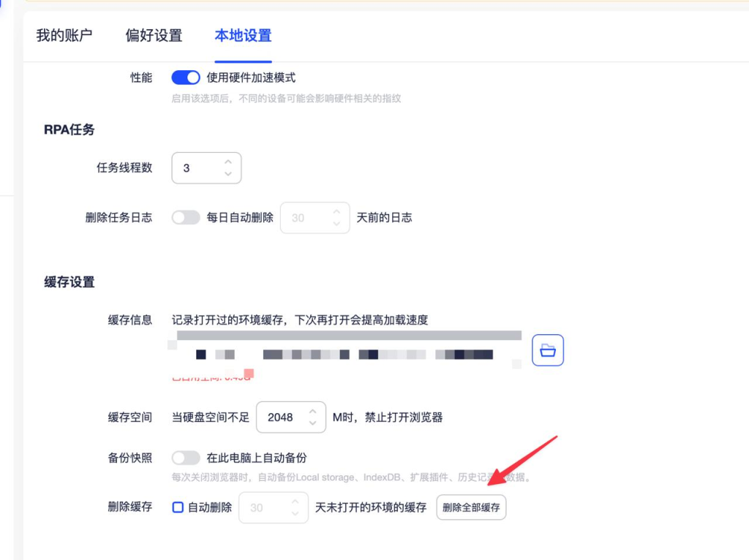Image resolution: width=749 pixels, height=560 pixels.
Task: Increase log retention days with up arrow
Action: point(336,211)
